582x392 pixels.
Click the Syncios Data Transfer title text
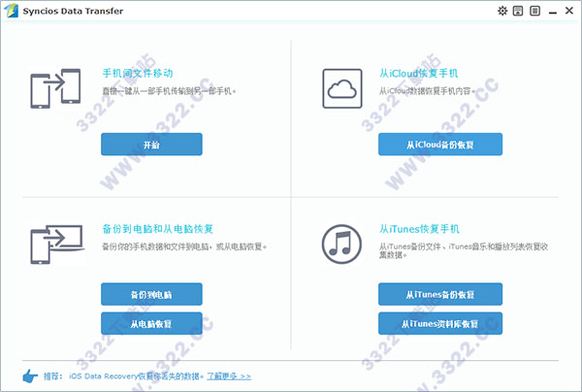[73, 11]
